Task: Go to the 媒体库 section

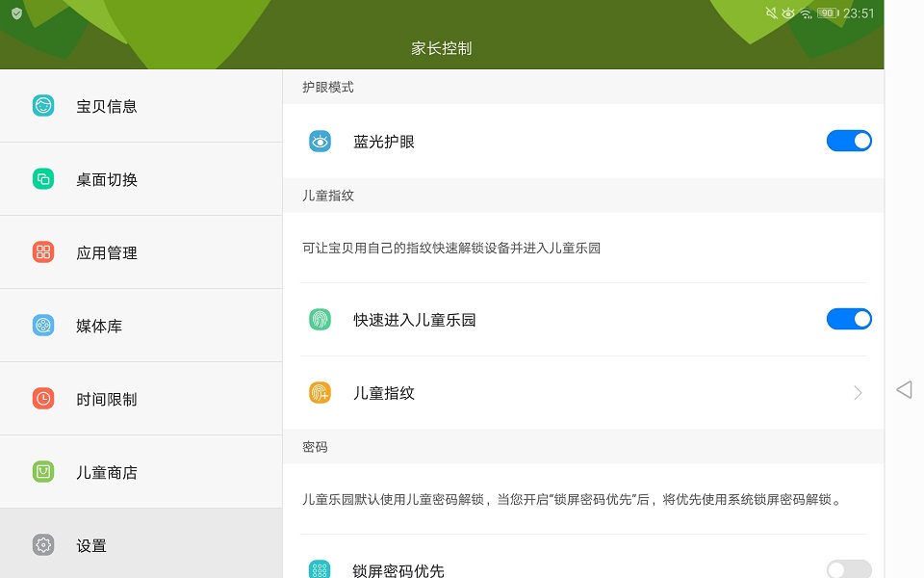Action: [x=141, y=326]
